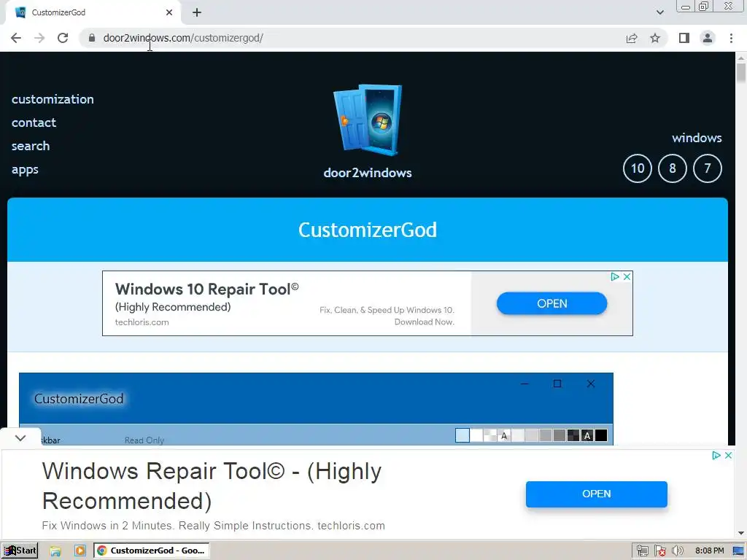This screenshot has width=747, height=560.
Task: Open the Chrome three-dot menu
Action: pyautogui.click(x=731, y=38)
